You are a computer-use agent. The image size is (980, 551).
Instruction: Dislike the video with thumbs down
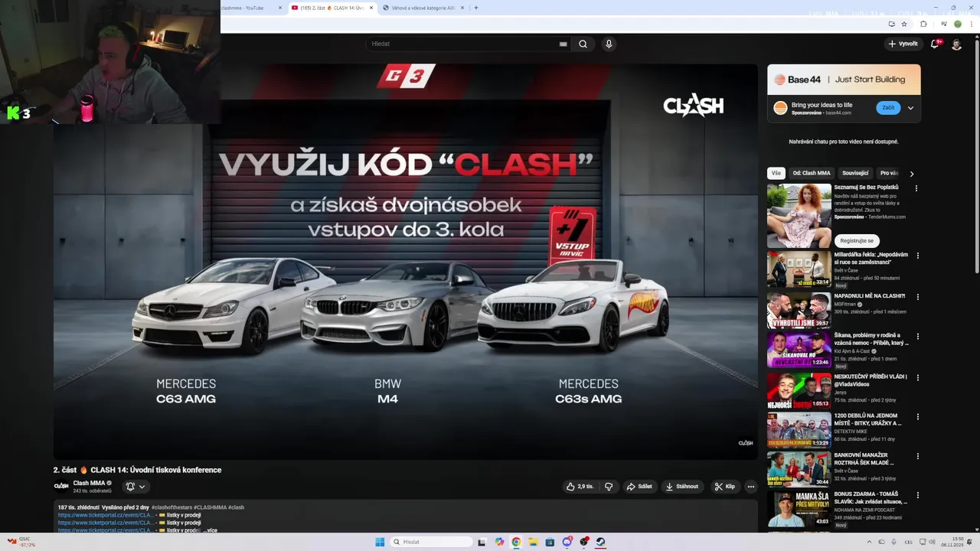pyautogui.click(x=609, y=486)
